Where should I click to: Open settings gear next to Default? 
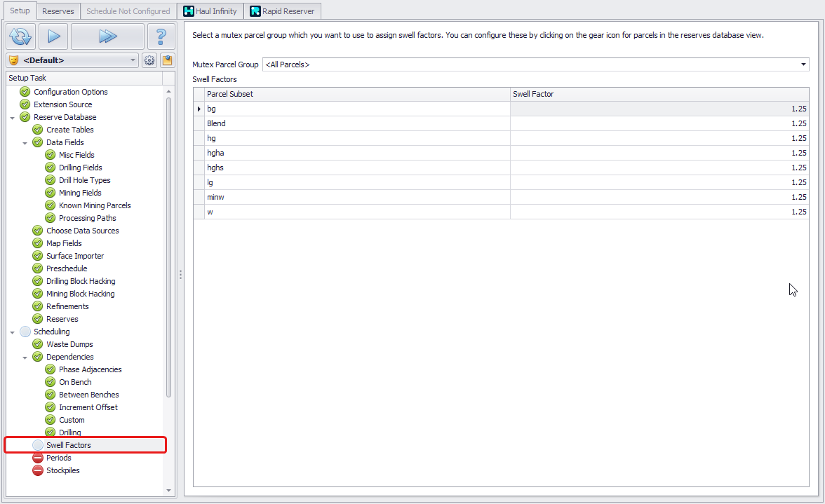tap(149, 60)
